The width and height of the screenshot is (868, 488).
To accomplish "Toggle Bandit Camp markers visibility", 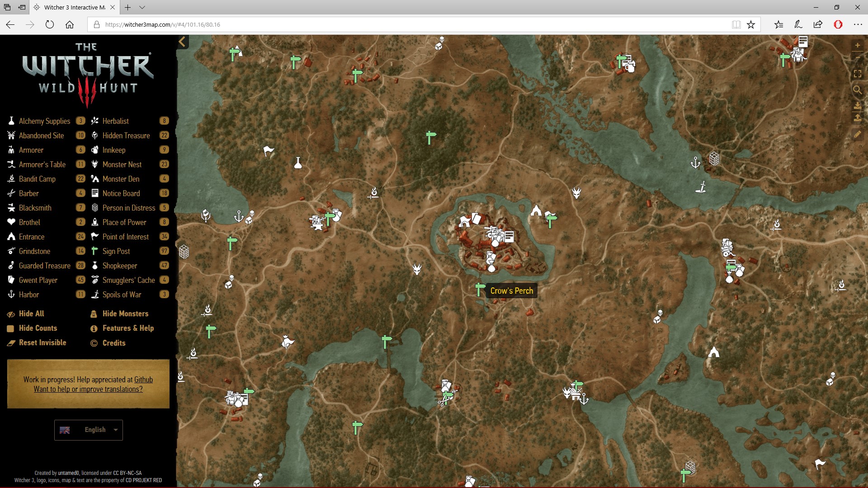I will coord(37,179).
